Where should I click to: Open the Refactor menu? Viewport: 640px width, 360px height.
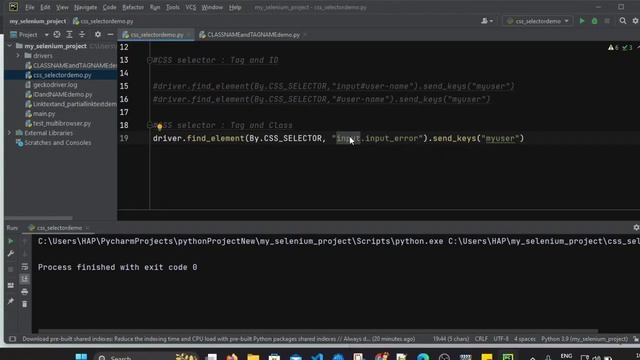click(x=133, y=7)
